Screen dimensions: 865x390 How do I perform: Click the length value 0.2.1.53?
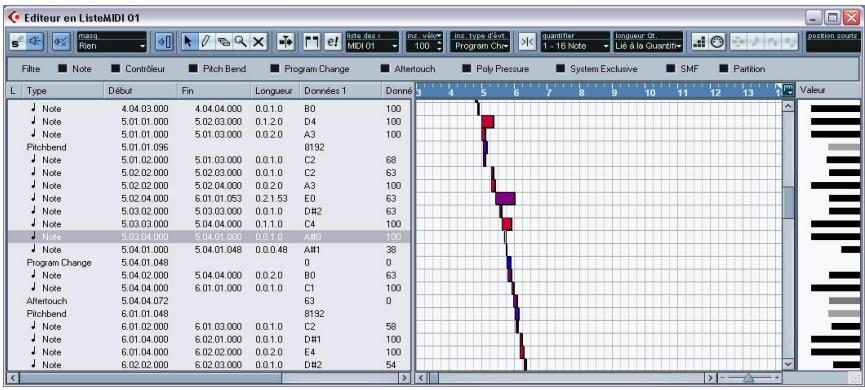point(271,199)
